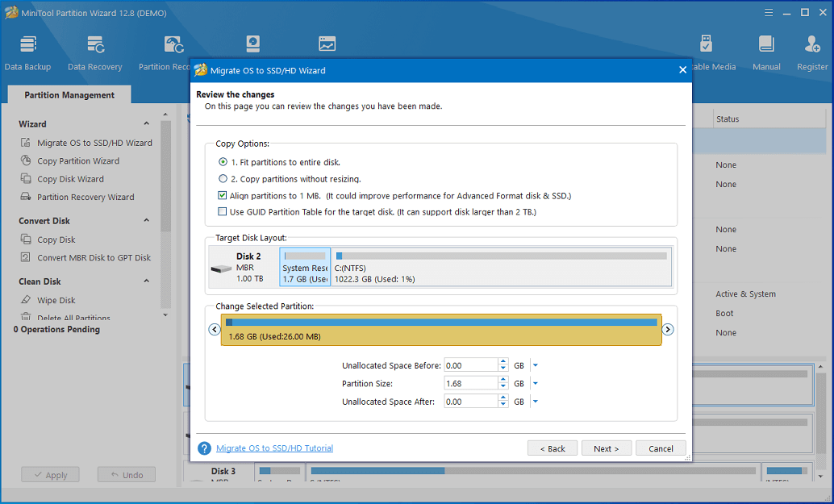The image size is (834, 504).
Task: Click the Disk Benchmark toolbar icon
Action: [x=253, y=44]
